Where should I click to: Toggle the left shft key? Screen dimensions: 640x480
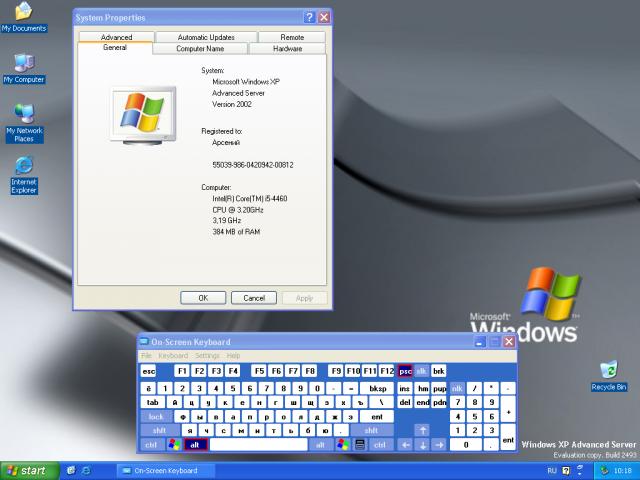160,430
